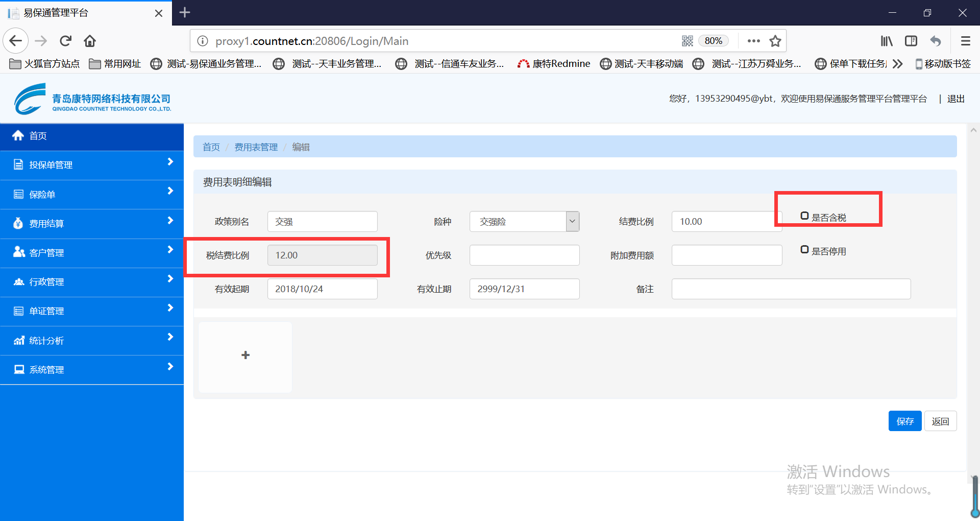The width and height of the screenshot is (980, 521).
Task: Open the 测试-易保通业务管理 bookmark
Action: coord(206,64)
